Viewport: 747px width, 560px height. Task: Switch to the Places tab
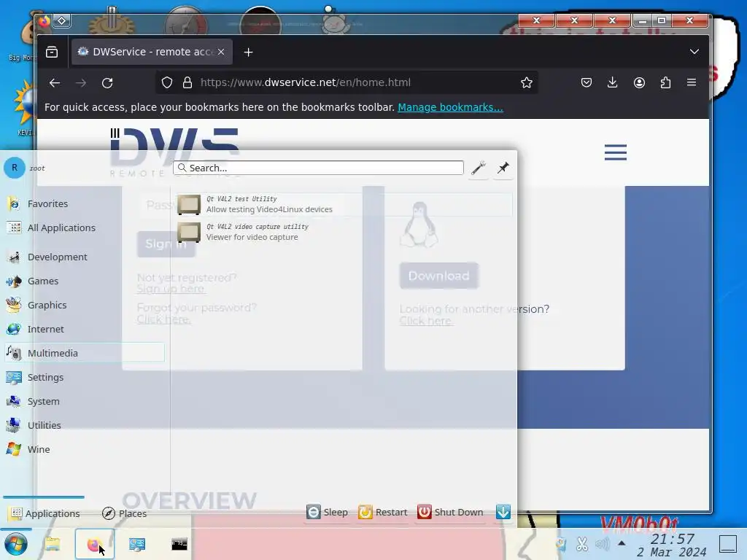point(125,513)
